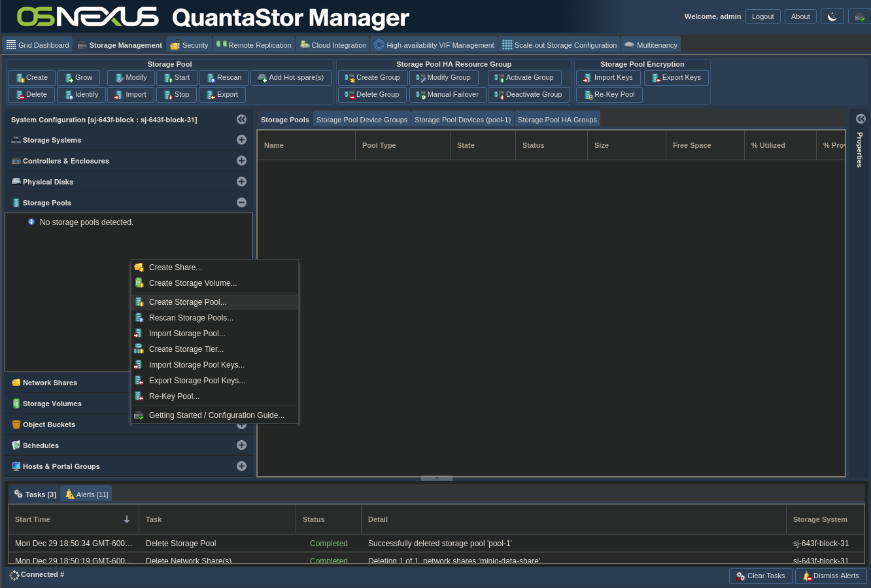This screenshot has width=871, height=588.
Task: Select Create Storage Pool... from context menu
Action: pos(188,302)
